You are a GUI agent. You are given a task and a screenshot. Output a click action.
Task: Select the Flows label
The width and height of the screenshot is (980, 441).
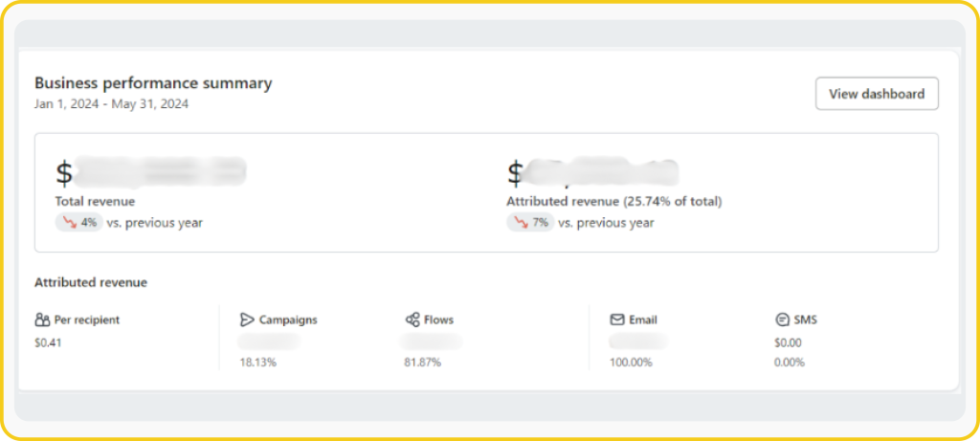coord(439,320)
